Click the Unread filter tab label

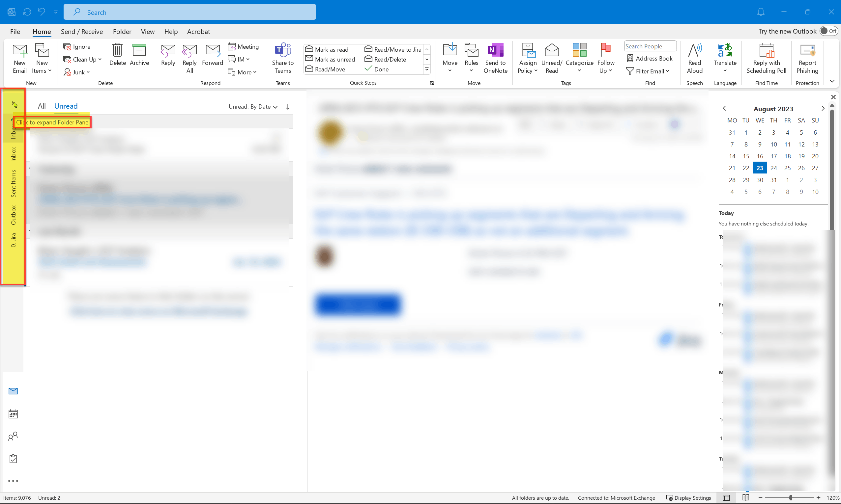coord(66,106)
